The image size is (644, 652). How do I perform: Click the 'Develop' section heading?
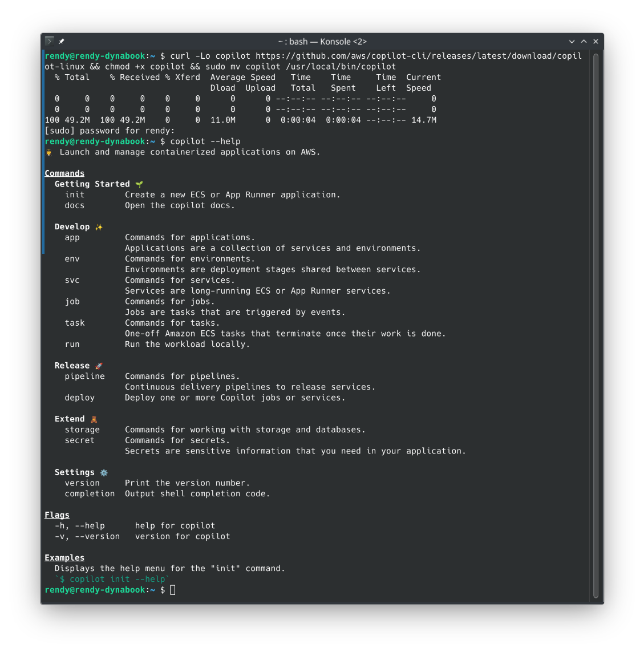(x=72, y=226)
